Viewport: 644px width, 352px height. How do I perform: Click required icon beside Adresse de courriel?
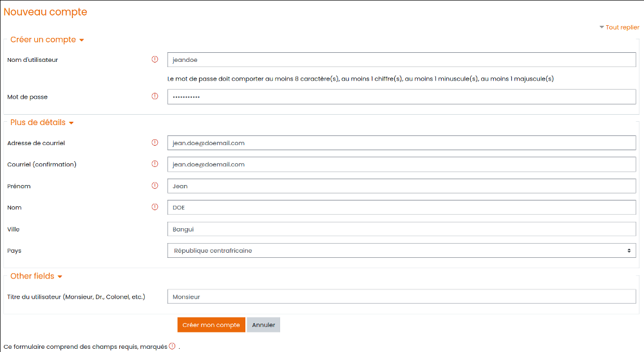click(155, 142)
